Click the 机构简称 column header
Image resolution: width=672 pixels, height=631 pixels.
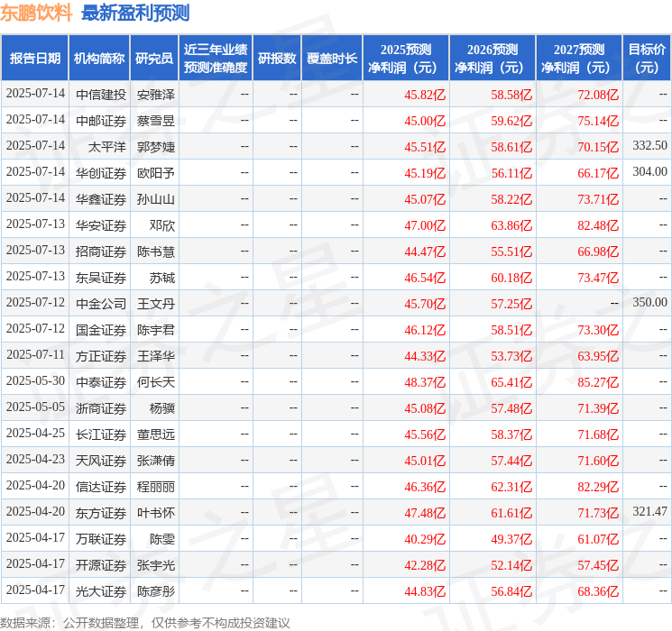pos(99,59)
